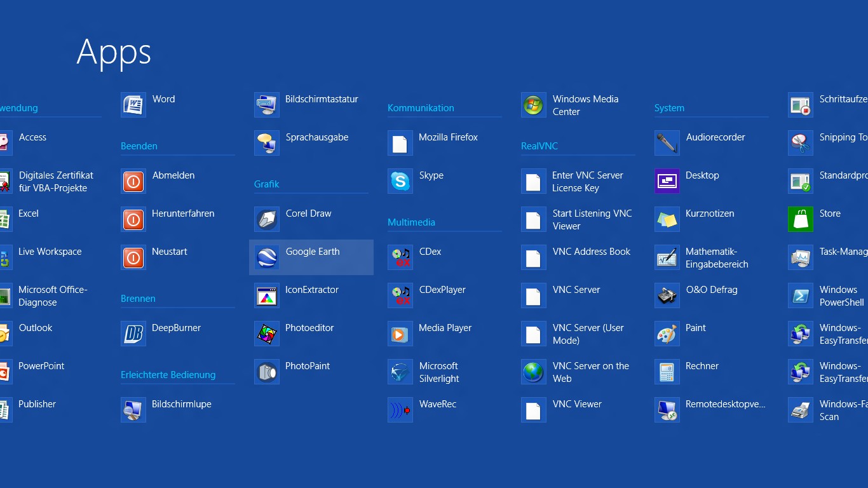Click the Skype icon
The width and height of the screenshot is (868, 488).
400,181
